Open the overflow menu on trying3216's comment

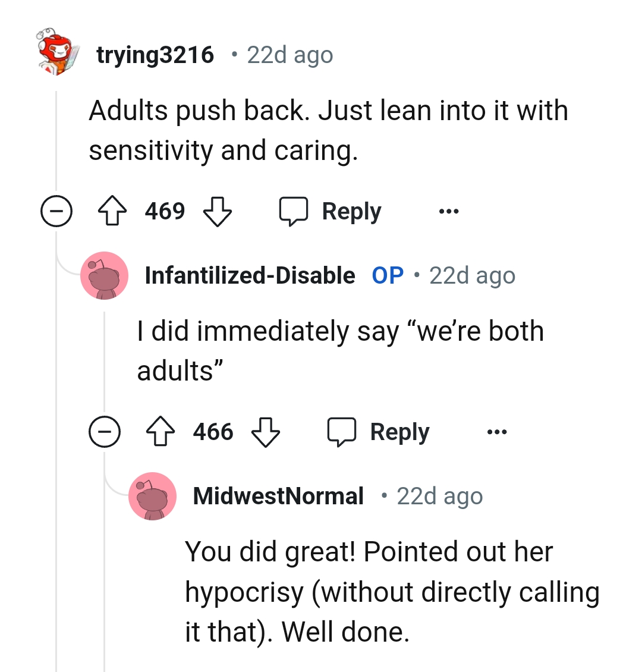coord(449,211)
